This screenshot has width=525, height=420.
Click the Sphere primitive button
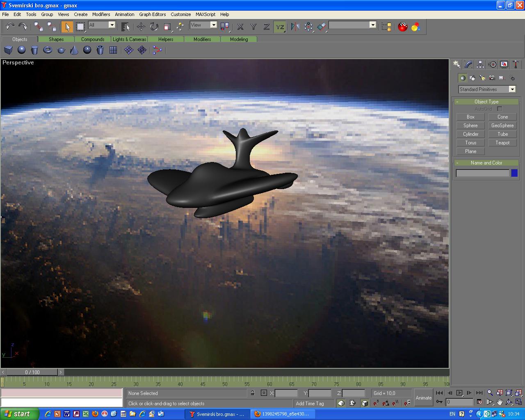pos(470,126)
